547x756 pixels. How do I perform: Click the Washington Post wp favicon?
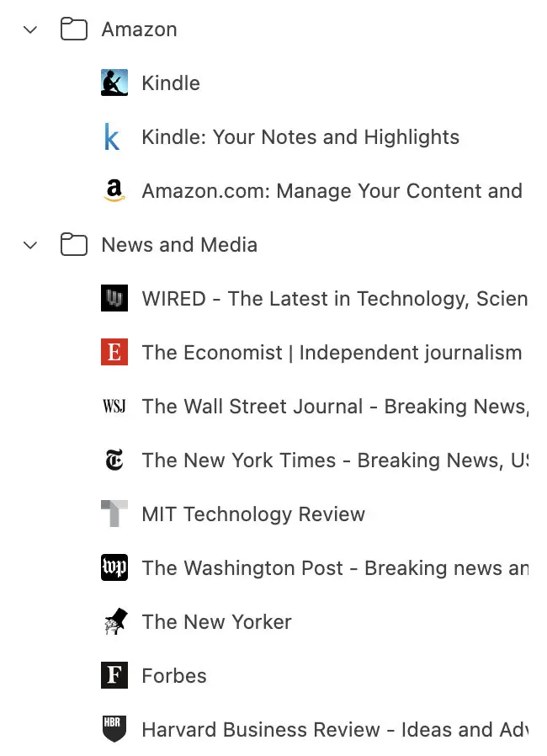pyautogui.click(x=114, y=568)
